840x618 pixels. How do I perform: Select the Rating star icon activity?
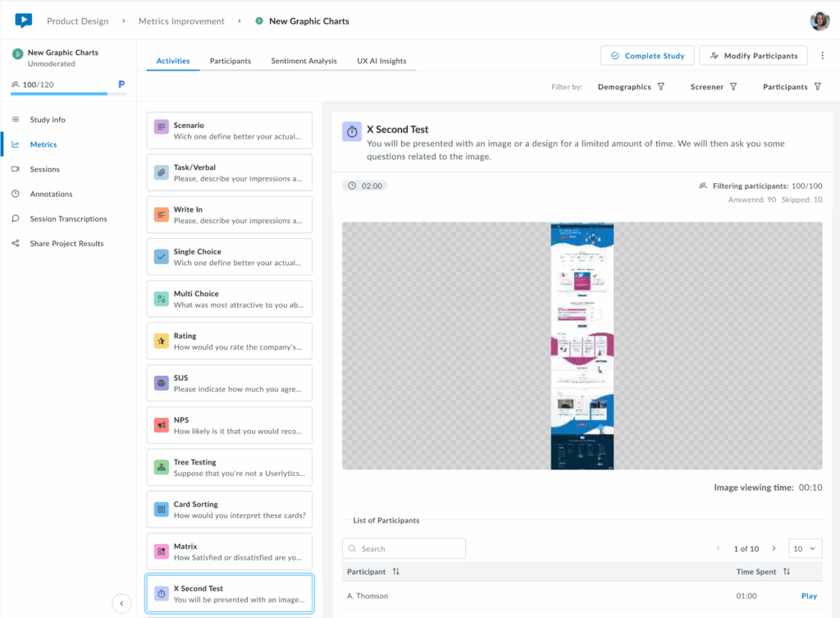point(162,341)
